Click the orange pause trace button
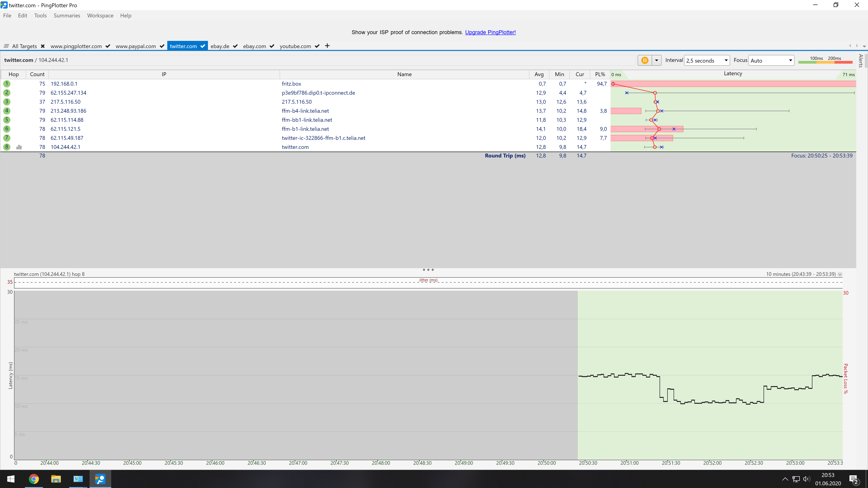This screenshot has width=868, height=488. [645, 60]
